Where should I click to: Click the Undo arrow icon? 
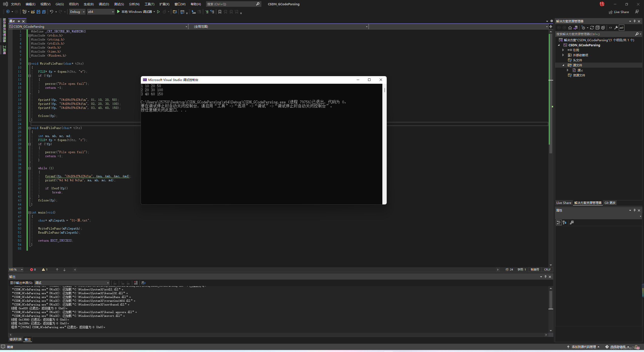[x=51, y=12]
